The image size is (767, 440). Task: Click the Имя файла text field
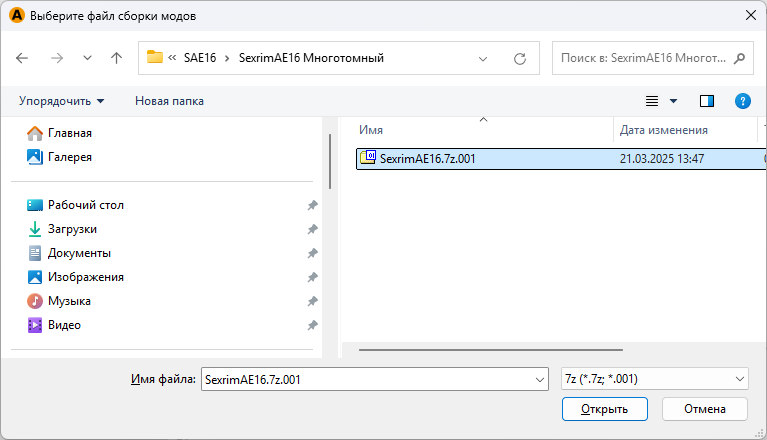366,379
